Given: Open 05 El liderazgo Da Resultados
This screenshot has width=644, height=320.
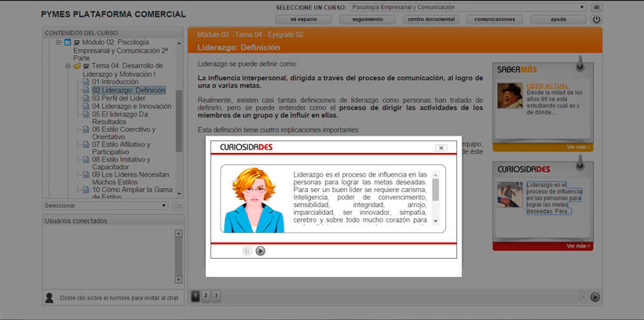Looking at the screenshot, I should (120, 118).
